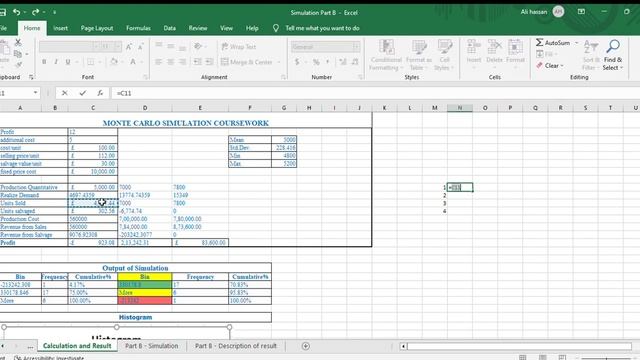Open Cell Styles dropdown
Screen dimensions: 640x360
[444, 56]
